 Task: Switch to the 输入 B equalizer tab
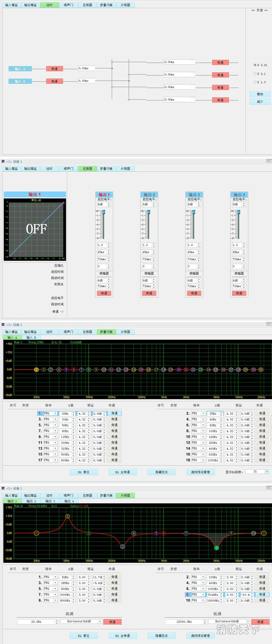coord(31,338)
